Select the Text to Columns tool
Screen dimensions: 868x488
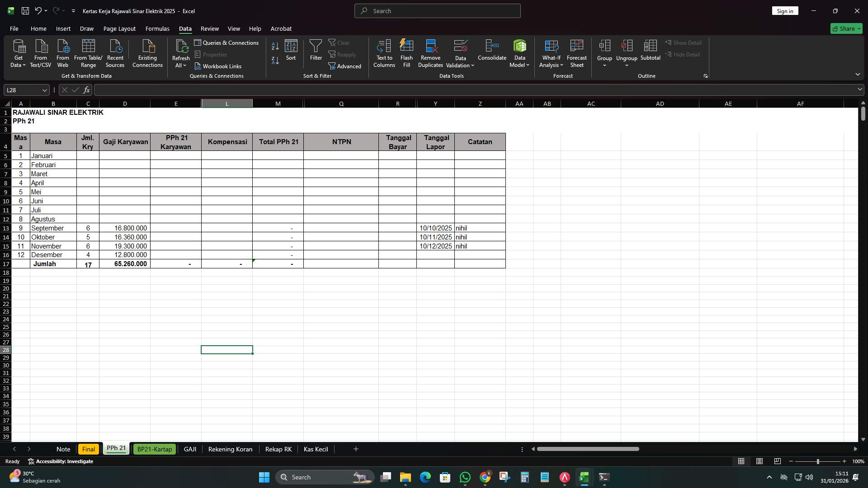384,53
